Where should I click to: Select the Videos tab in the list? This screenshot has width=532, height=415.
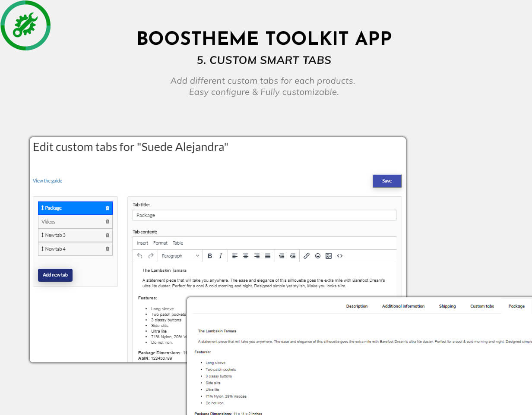(75, 222)
